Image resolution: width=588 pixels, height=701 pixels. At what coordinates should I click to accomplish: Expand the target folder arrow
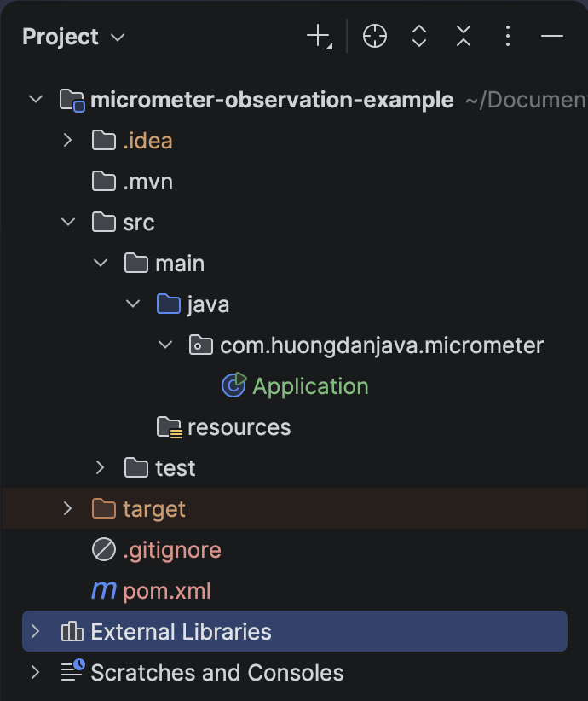tap(68, 509)
